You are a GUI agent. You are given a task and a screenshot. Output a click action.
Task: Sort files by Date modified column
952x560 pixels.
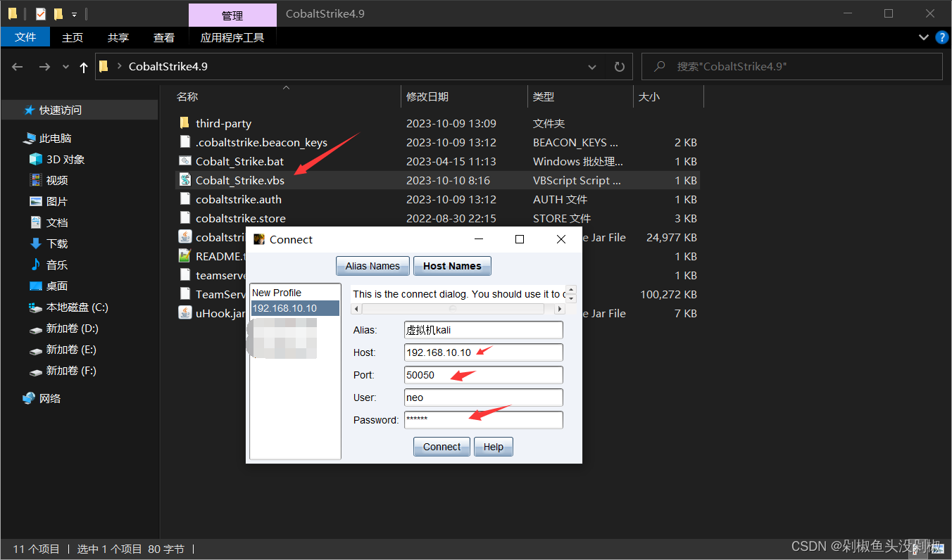[465, 97]
